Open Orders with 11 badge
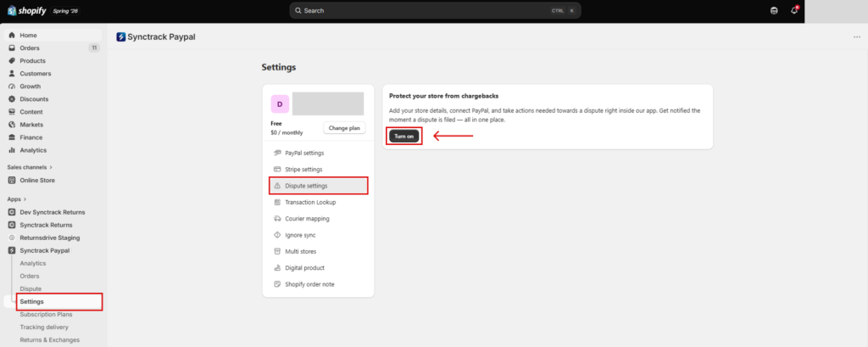The image size is (868, 347). point(52,48)
